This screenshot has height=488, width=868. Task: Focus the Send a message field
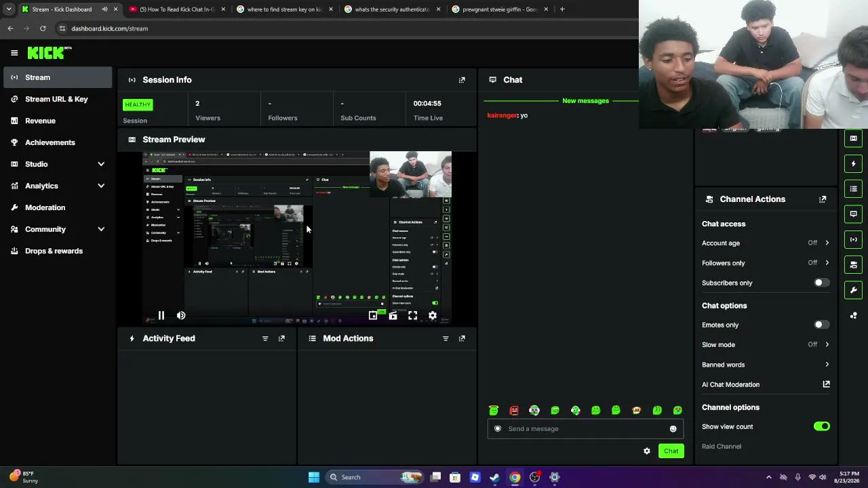click(585, 428)
